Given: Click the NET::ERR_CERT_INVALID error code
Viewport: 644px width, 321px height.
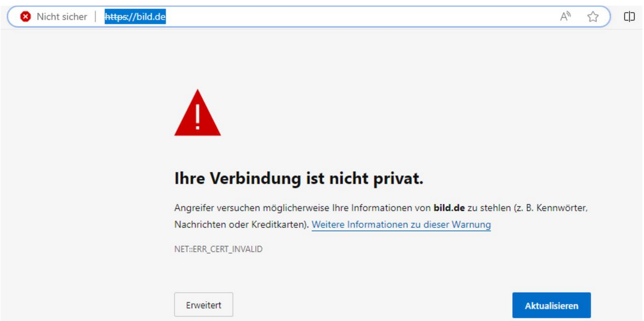Looking at the screenshot, I should (x=218, y=249).
